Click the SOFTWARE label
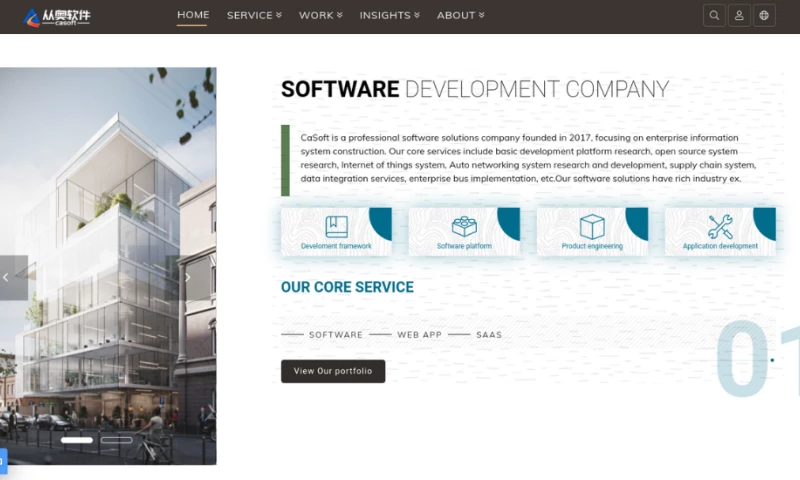The height and width of the screenshot is (480, 800). coord(336,335)
